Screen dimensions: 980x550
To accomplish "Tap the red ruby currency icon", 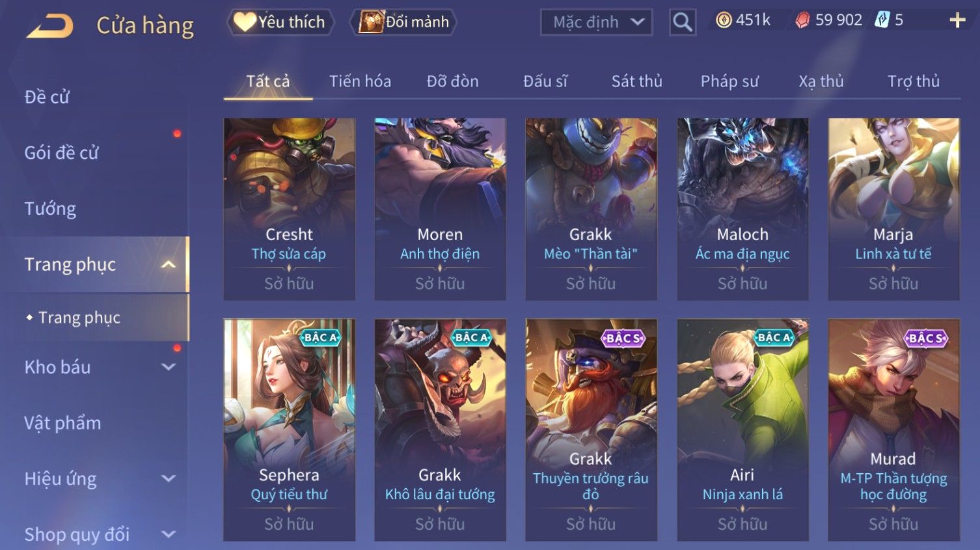I will [802, 21].
